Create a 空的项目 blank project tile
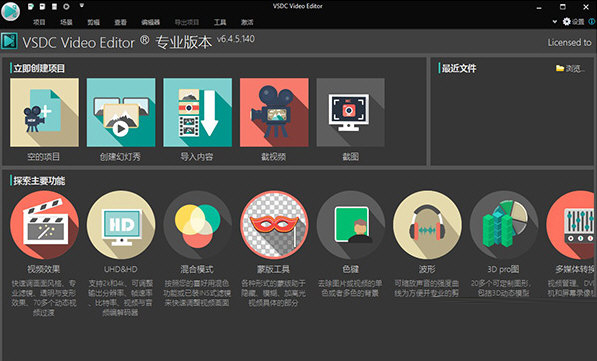 pyautogui.click(x=44, y=112)
